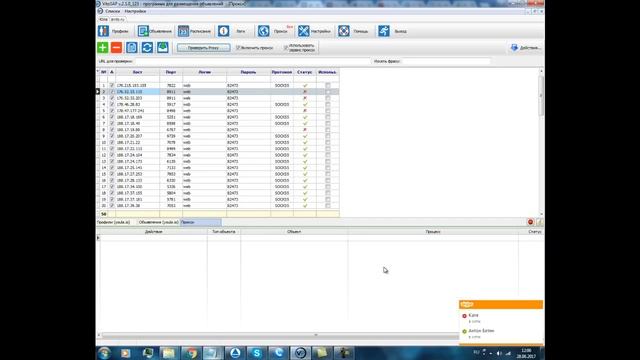Open file explorer folder in taskbar

[169, 353]
